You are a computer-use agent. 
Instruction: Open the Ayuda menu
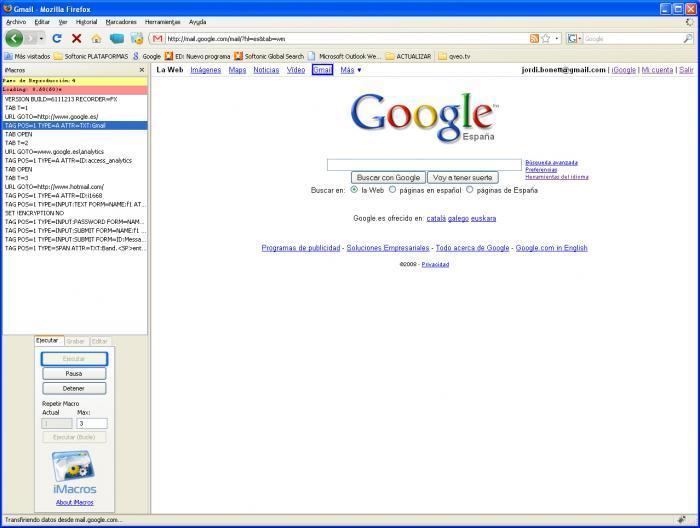(197, 22)
